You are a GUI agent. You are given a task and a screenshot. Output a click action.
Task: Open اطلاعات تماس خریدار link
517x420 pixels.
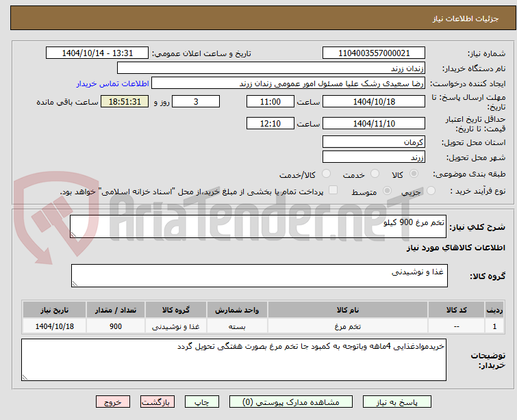click(x=113, y=83)
